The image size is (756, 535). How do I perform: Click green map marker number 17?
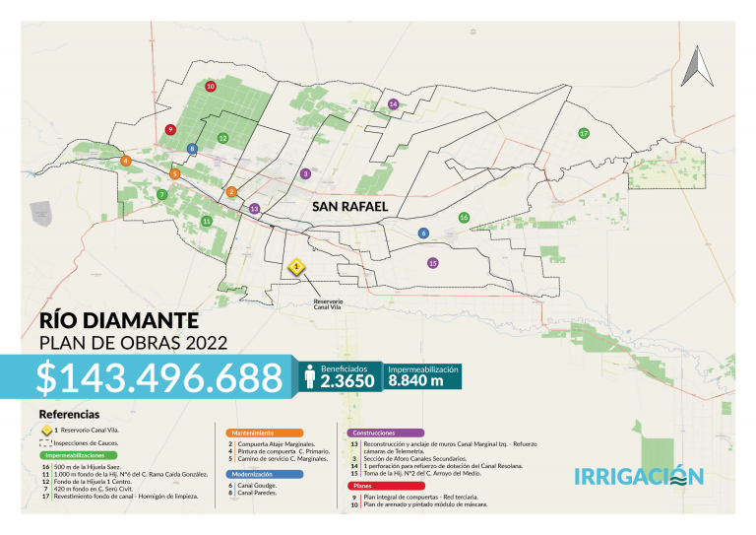tap(584, 133)
